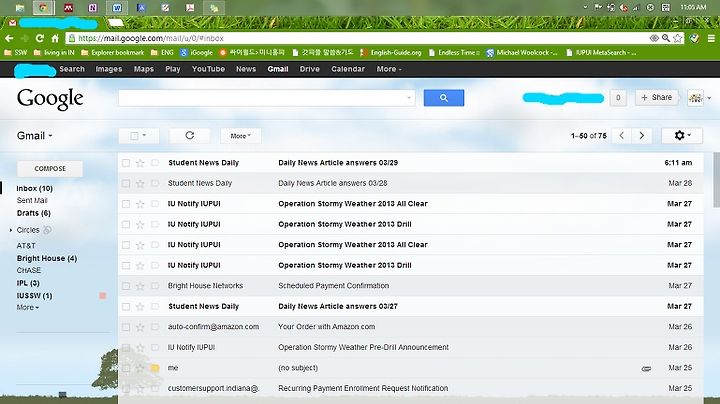Tick the first Stormy Weather Drill email

click(x=126, y=224)
